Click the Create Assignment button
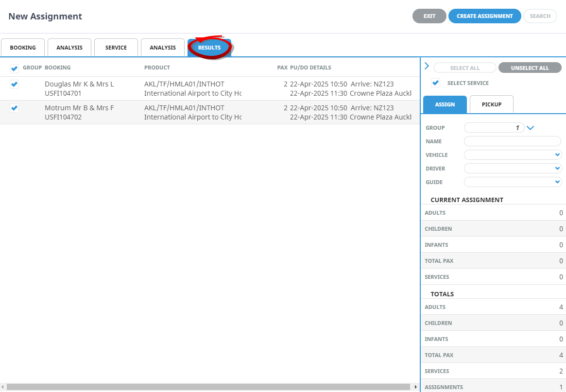 click(484, 16)
